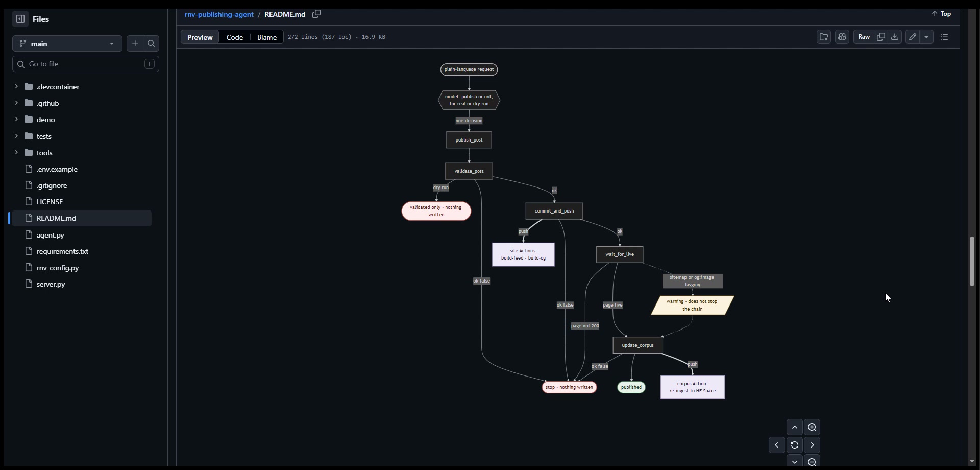980x470 pixels.
Task: Focus the Go to file input
Action: coord(86,64)
